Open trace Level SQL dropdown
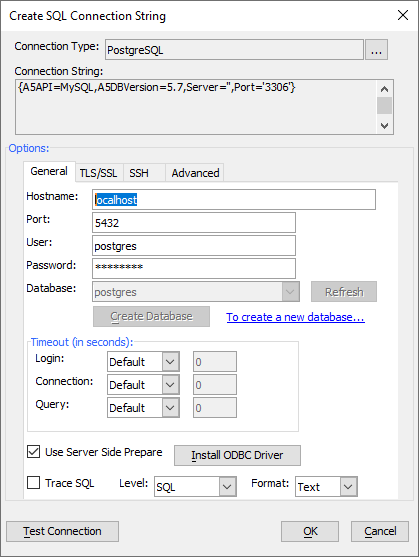The width and height of the screenshot is (419, 557). [228, 487]
